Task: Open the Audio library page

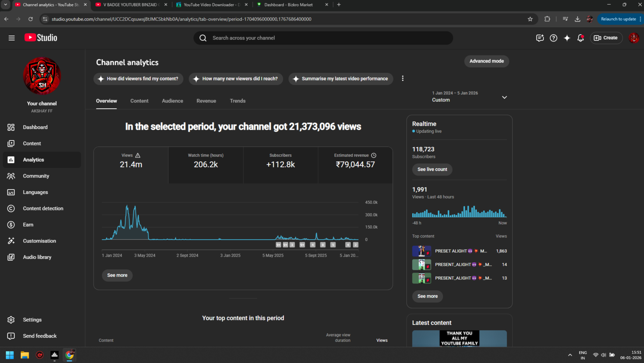Action: click(x=37, y=257)
